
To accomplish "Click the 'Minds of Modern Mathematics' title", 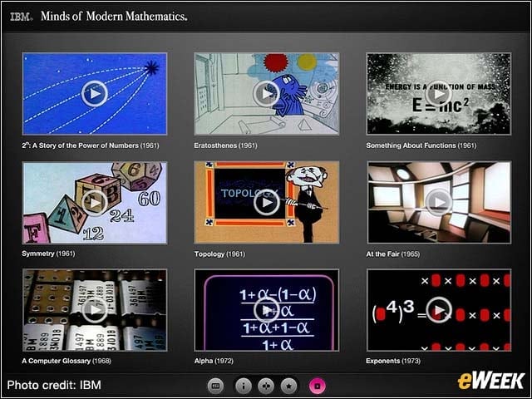I will point(114,17).
